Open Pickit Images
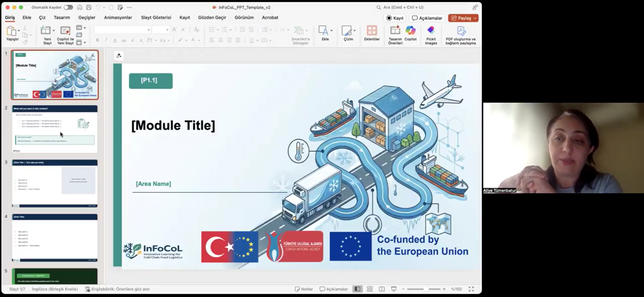644x297 pixels. coord(431,35)
